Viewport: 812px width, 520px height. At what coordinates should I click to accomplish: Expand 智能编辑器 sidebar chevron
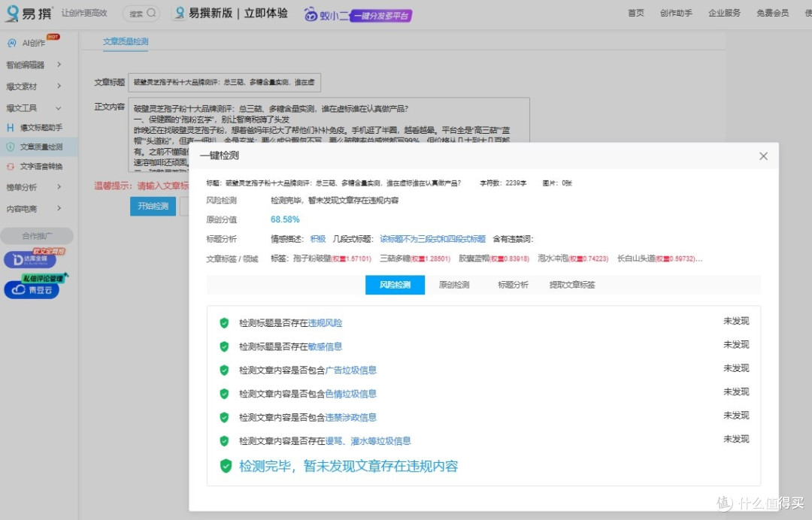tap(59, 64)
